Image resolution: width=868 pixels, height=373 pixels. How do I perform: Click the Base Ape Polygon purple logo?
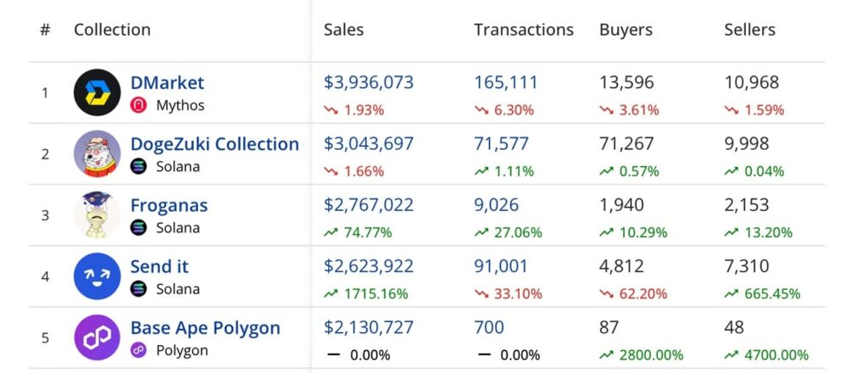(97, 337)
